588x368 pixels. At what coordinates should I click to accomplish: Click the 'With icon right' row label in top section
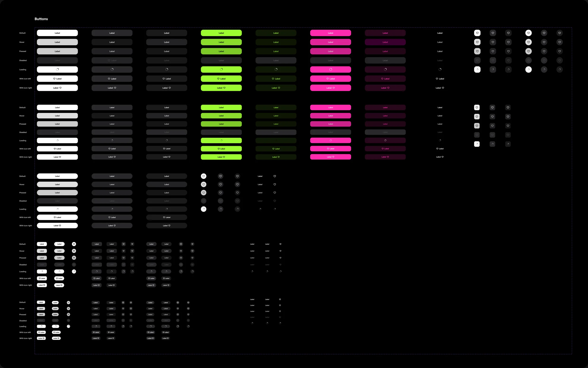[26, 88]
